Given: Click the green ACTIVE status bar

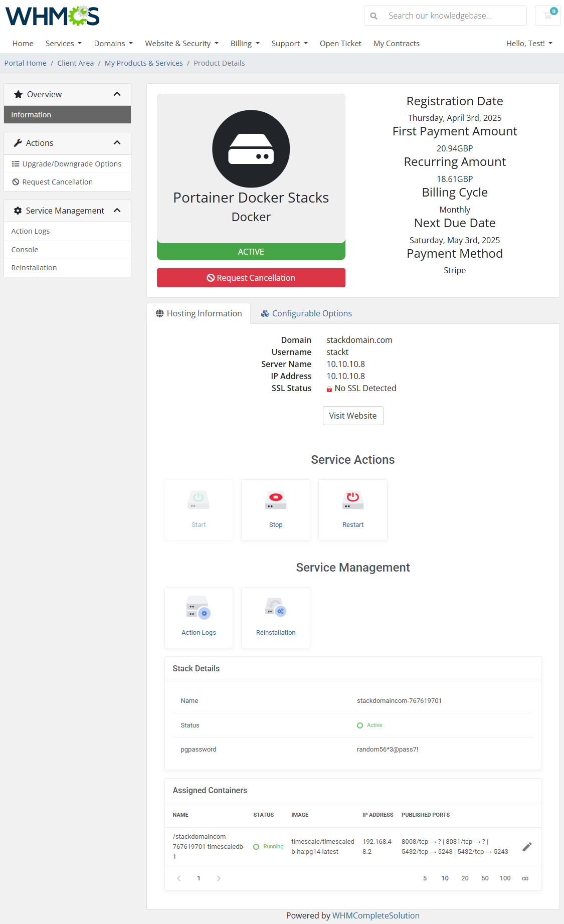Looking at the screenshot, I should 251,252.
